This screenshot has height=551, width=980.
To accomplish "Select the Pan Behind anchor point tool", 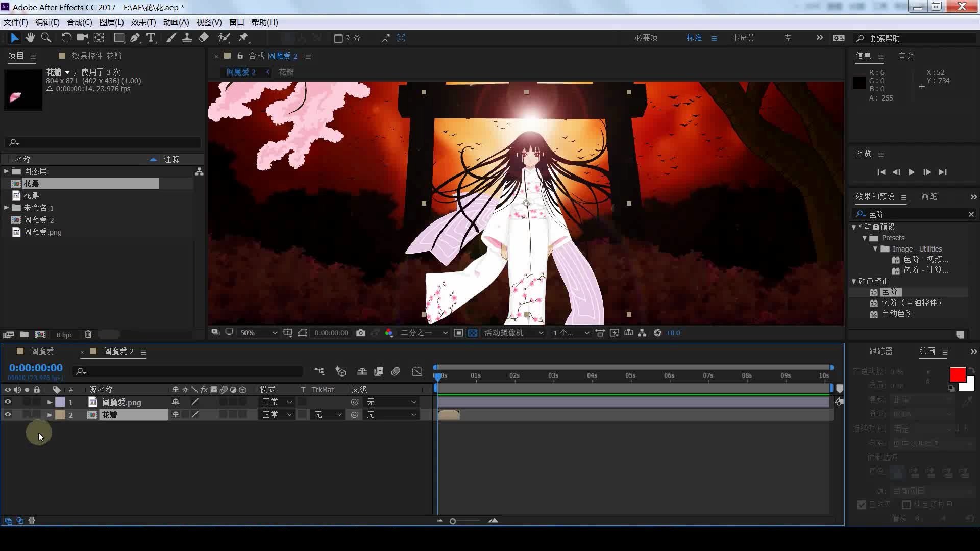I will [99, 38].
